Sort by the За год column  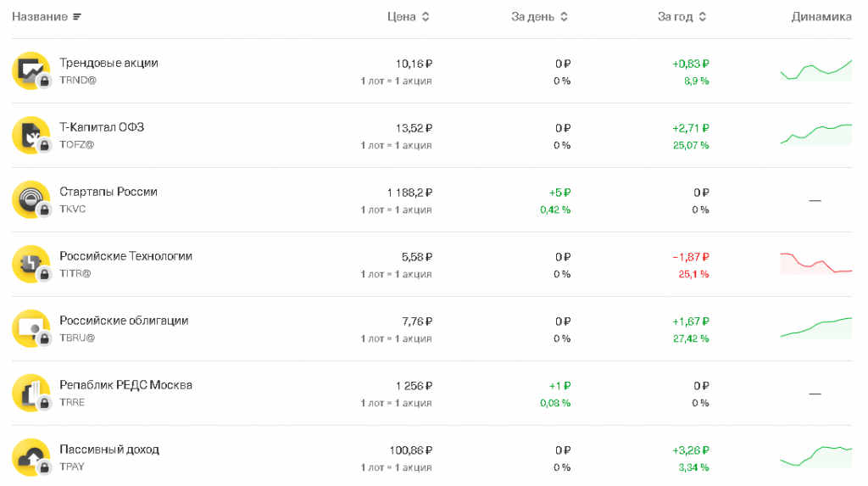click(682, 17)
